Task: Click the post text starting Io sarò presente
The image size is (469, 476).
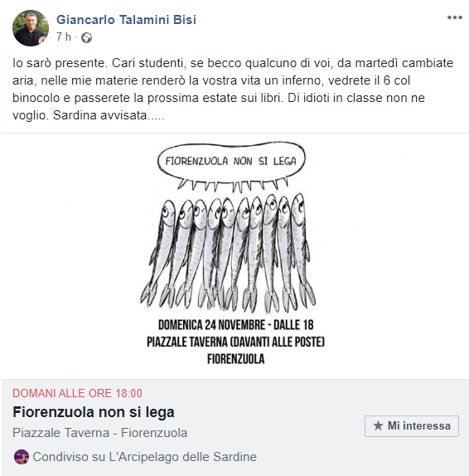Action: click(x=233, y=89)
